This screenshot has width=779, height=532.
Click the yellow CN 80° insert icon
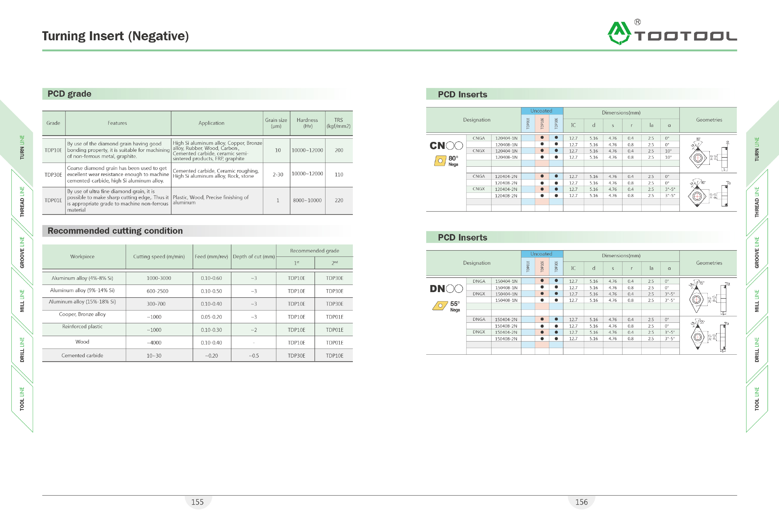tap(440, 161)
